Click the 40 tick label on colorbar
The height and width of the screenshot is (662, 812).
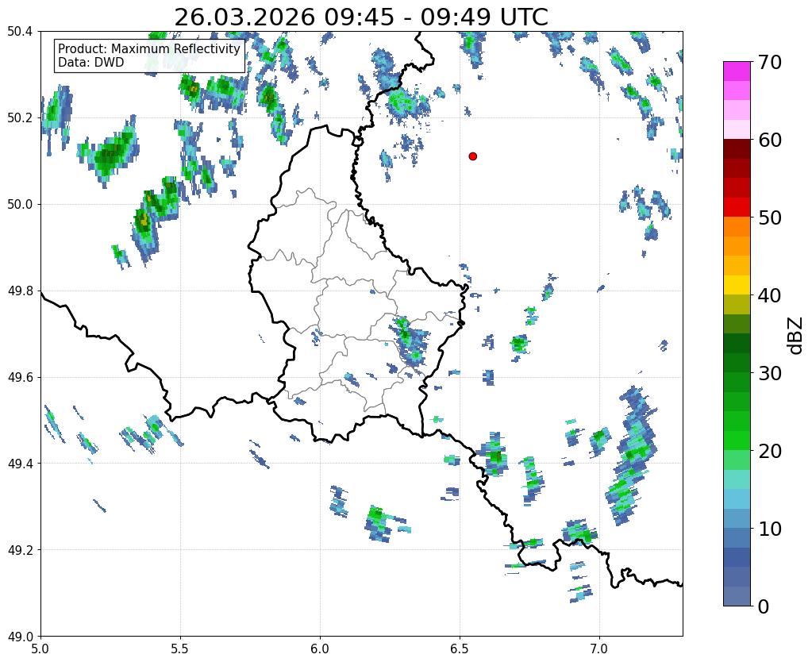[x=768, y=295]
